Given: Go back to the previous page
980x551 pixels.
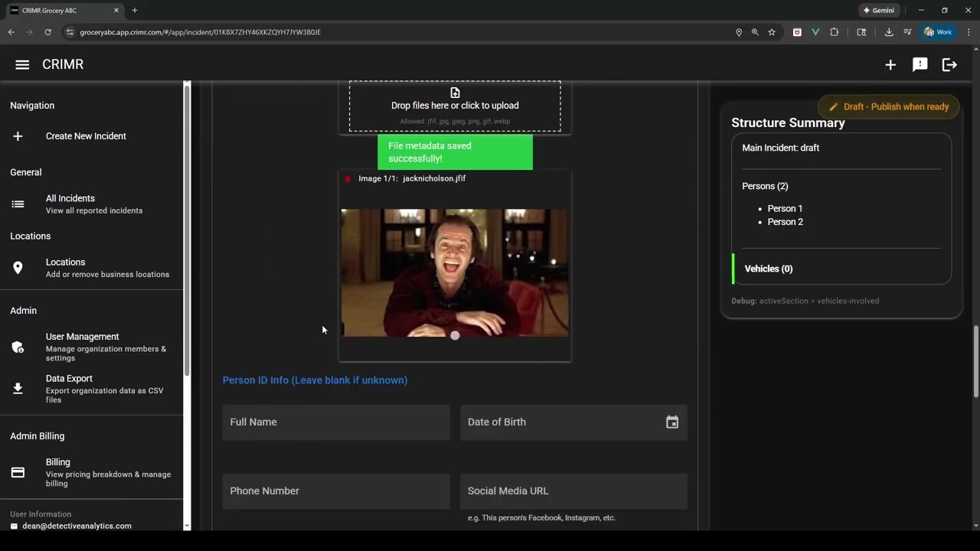Looking at the screenshot, I should pos(11,32).
